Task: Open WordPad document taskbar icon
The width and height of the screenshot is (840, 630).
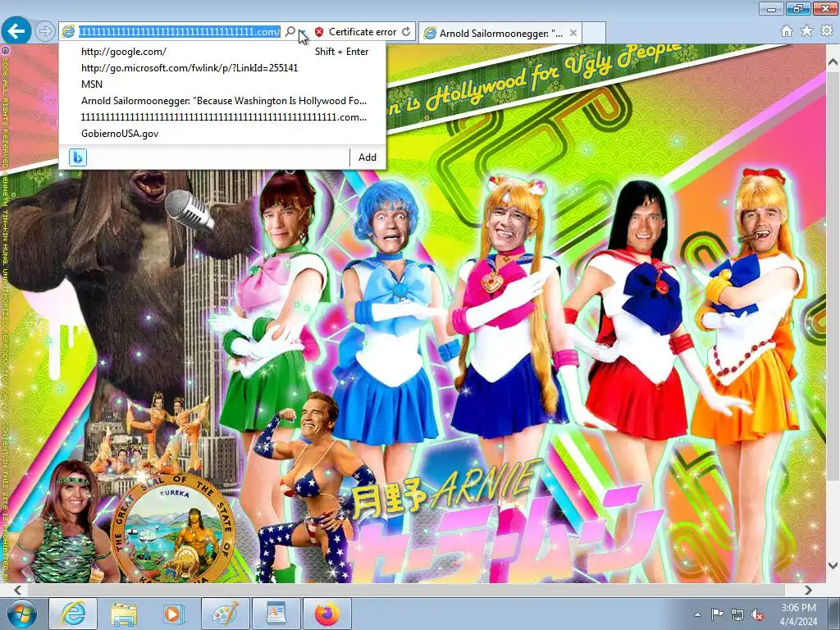Action: pyautogui.click(x=276, y=614)
